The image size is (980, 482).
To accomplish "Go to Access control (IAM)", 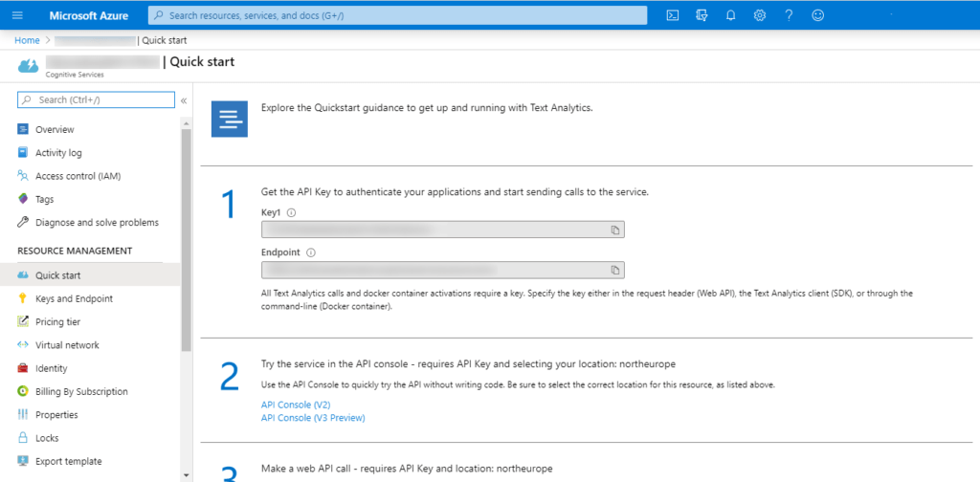I will [78, 176].
